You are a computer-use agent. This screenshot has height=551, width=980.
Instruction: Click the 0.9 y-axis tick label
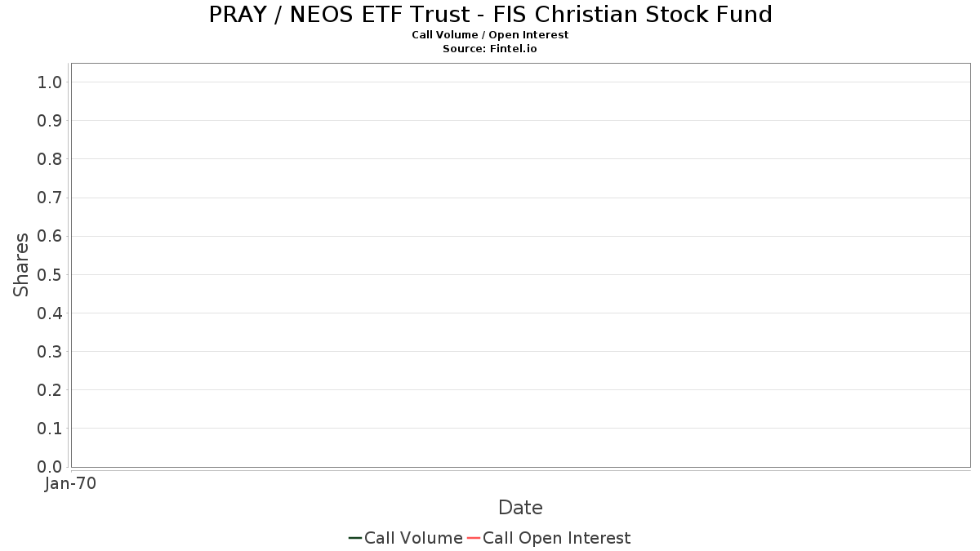(50, 121)
